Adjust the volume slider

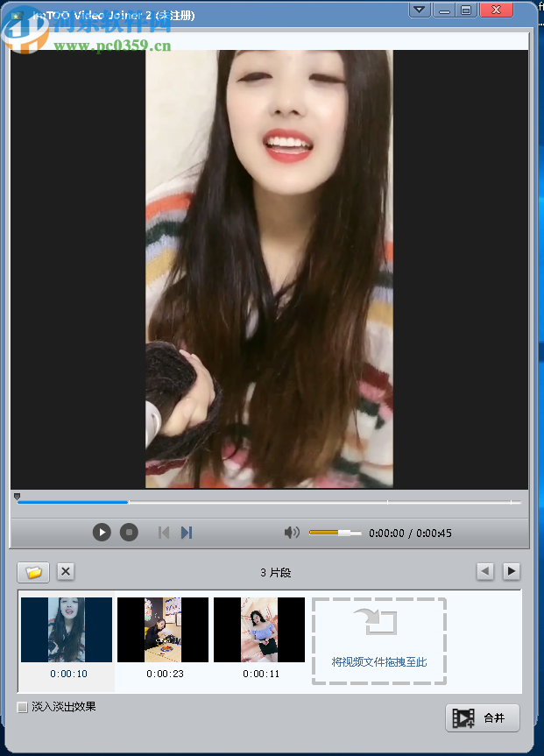click(x=336, y=533)
